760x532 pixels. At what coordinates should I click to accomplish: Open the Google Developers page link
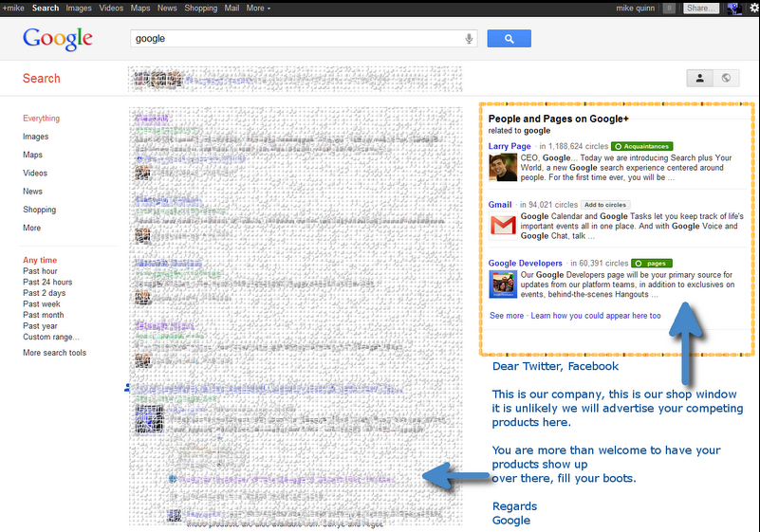(x=525, y=263)
